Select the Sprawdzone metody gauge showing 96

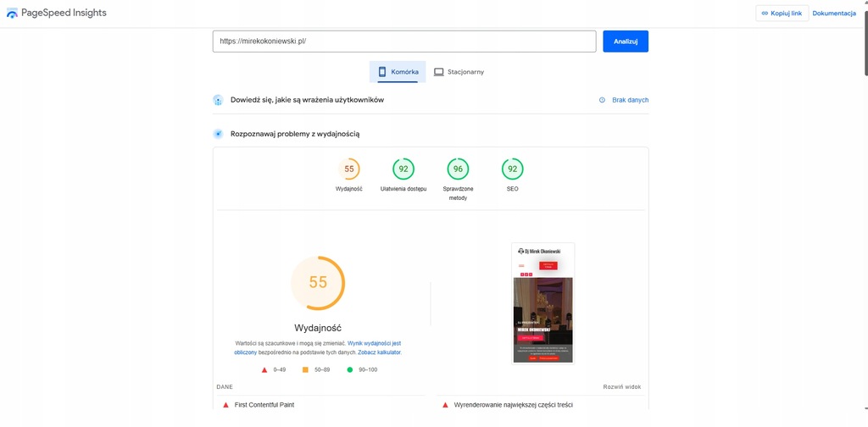coord(458,169)
